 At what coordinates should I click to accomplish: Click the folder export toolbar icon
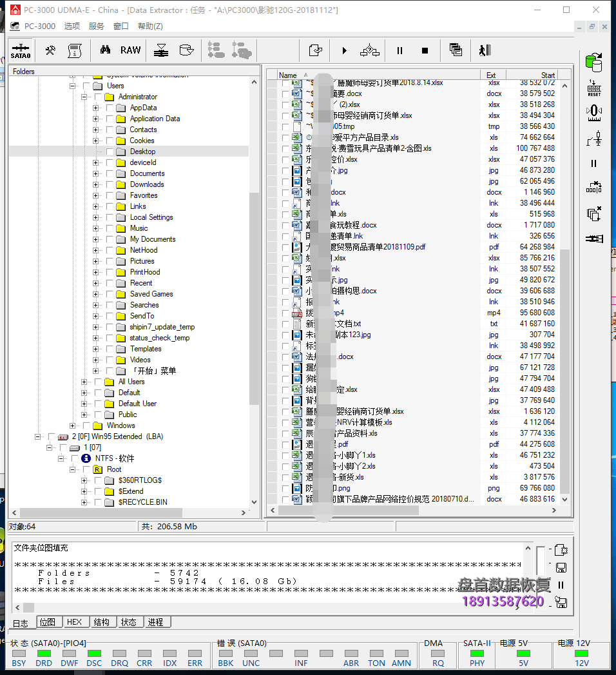(x=187, y=50)
